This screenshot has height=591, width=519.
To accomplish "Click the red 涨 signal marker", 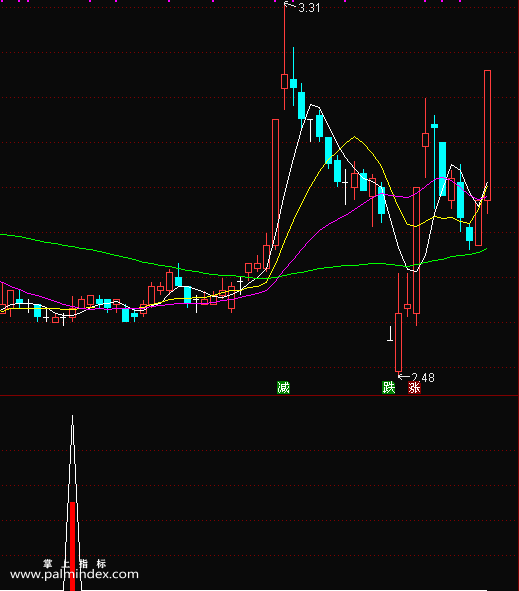I will [414, 387].
